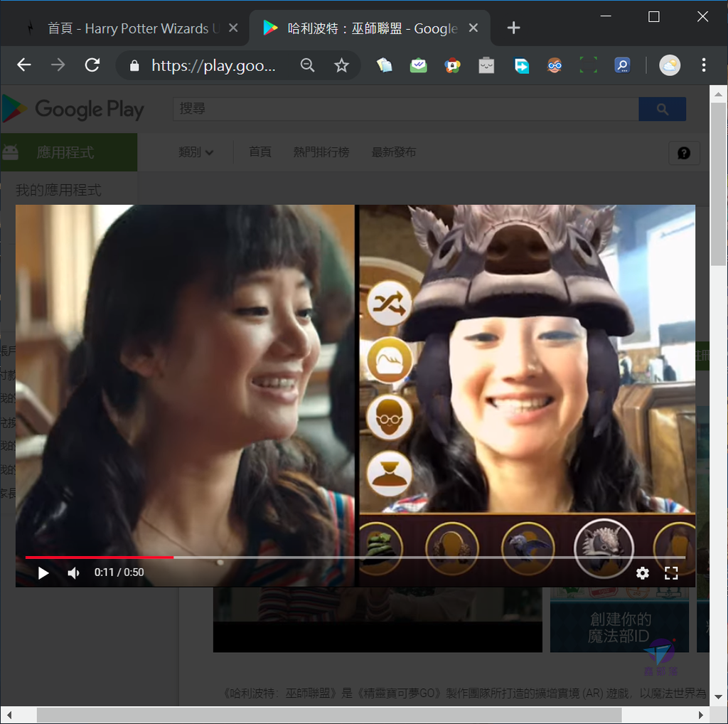Click the scroll right arrow
This screenshot has width=728, height=724.
coord(701,715)
